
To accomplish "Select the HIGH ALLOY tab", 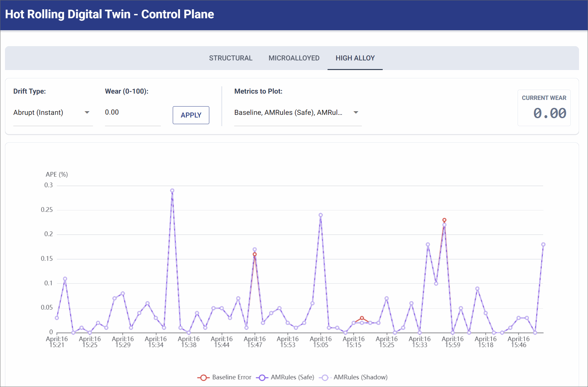I will tap(355, 58).
